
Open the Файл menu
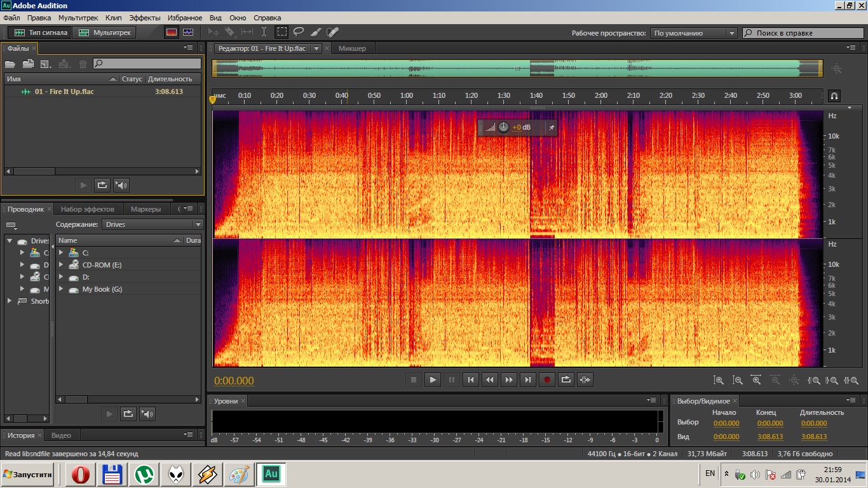(11, 18)
